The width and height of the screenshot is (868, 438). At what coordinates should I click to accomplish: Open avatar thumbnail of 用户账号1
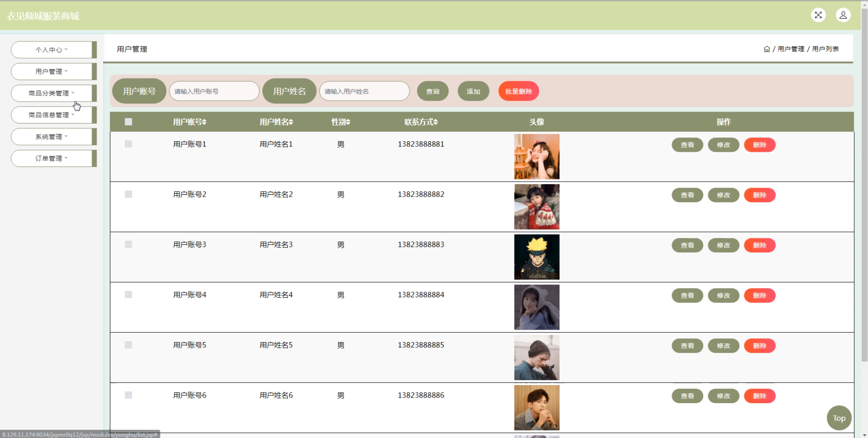(537, 156)
